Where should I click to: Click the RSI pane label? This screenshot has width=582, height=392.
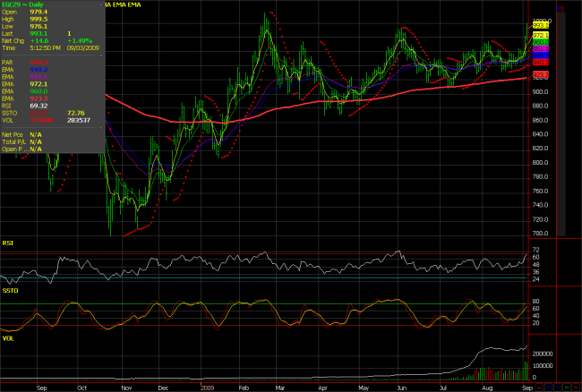(8, 243)
